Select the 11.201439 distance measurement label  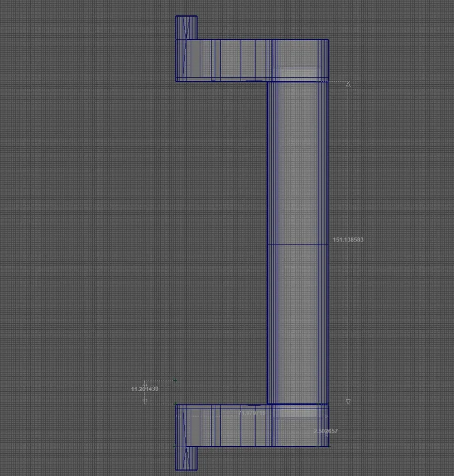tap(145, 389)
